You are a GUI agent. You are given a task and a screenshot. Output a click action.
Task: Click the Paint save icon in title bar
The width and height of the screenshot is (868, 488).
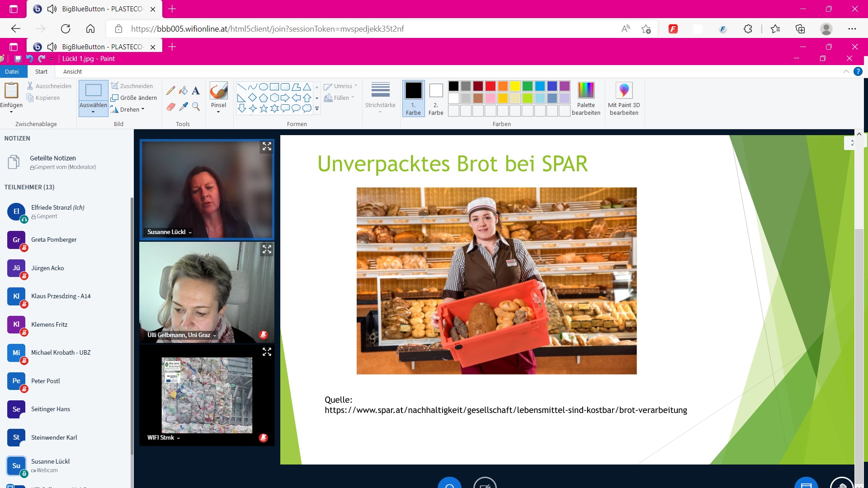coord(18,59)
